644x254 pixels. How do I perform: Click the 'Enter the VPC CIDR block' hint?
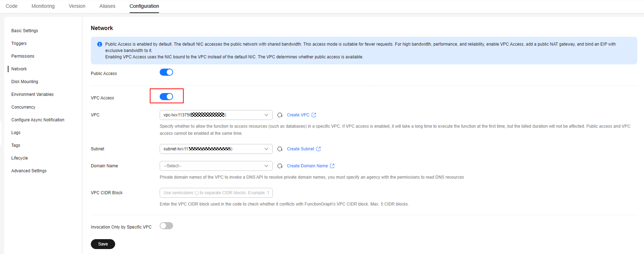click(284, 204)
